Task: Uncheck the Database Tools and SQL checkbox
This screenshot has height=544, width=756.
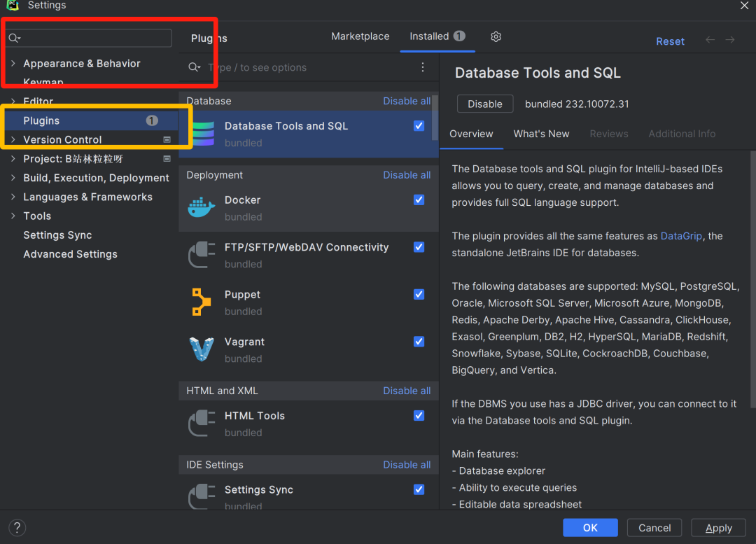Action: click(419, 126)
